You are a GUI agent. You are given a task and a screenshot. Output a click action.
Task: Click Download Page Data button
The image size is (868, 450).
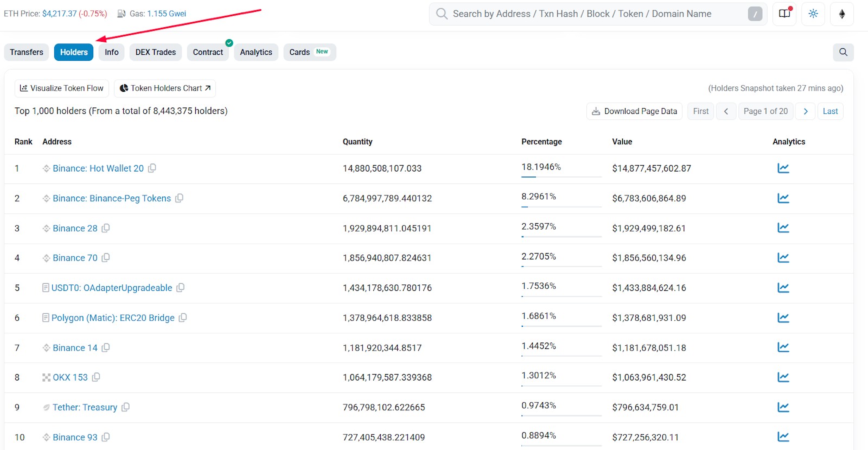634,111
